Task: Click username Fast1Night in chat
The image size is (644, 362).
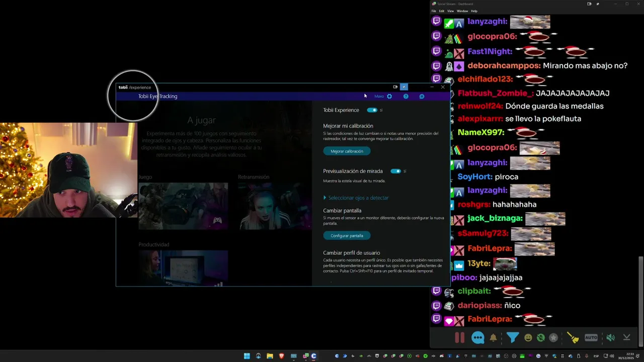Action: 490,52
